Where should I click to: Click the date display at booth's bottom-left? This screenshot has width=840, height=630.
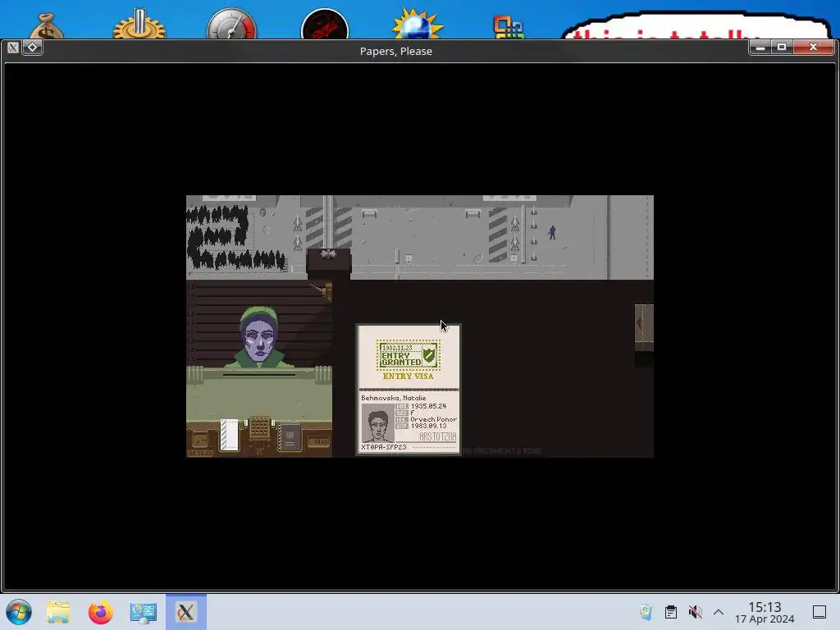tap(200, 453)
